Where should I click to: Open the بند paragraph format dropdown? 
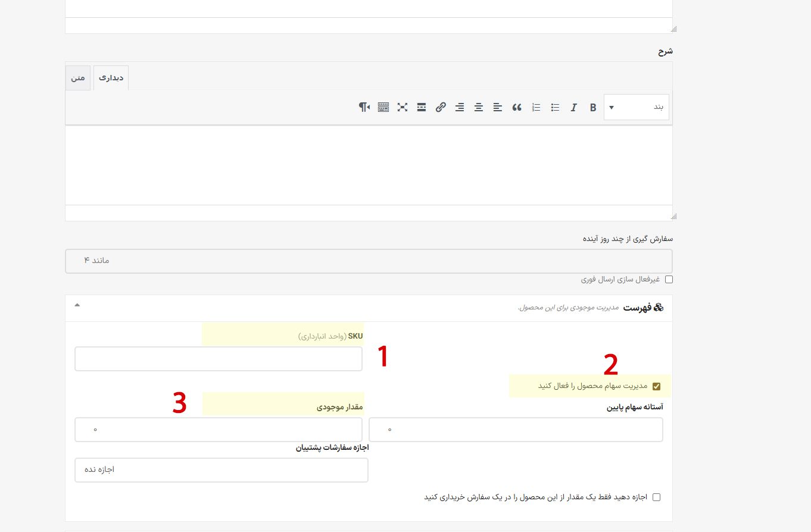636,108
